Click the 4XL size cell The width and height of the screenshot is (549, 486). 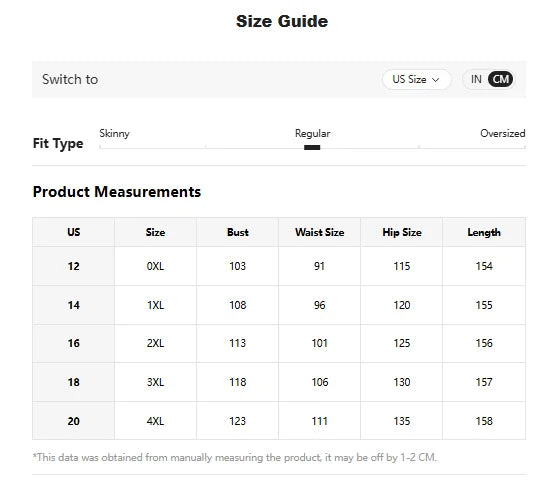(x=155, y=421)
